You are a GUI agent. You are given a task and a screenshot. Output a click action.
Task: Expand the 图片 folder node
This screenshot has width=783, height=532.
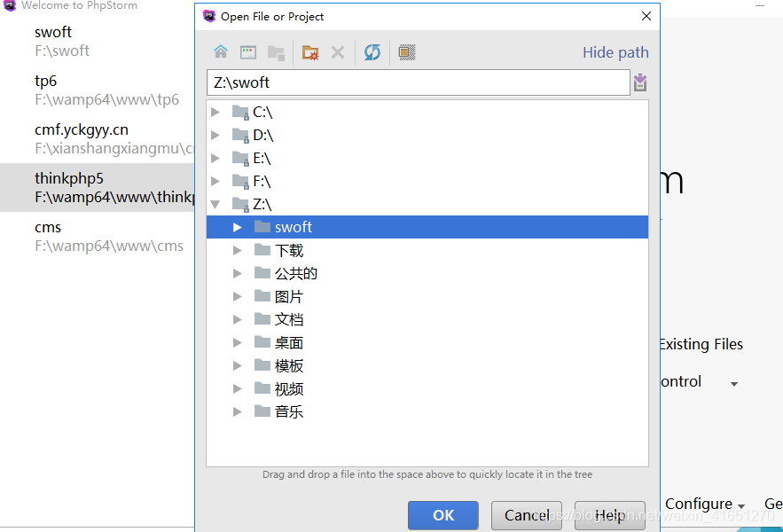(x=237, y=296)
